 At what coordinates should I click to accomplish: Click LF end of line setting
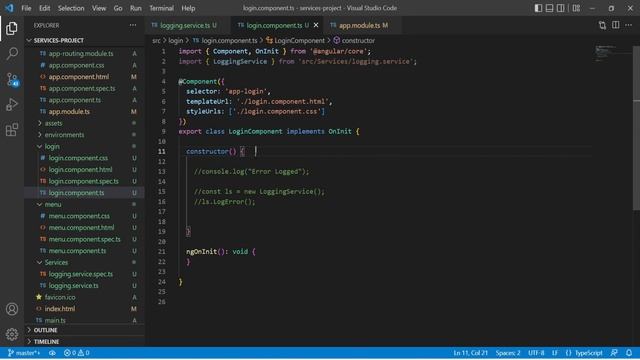[555, 353]
